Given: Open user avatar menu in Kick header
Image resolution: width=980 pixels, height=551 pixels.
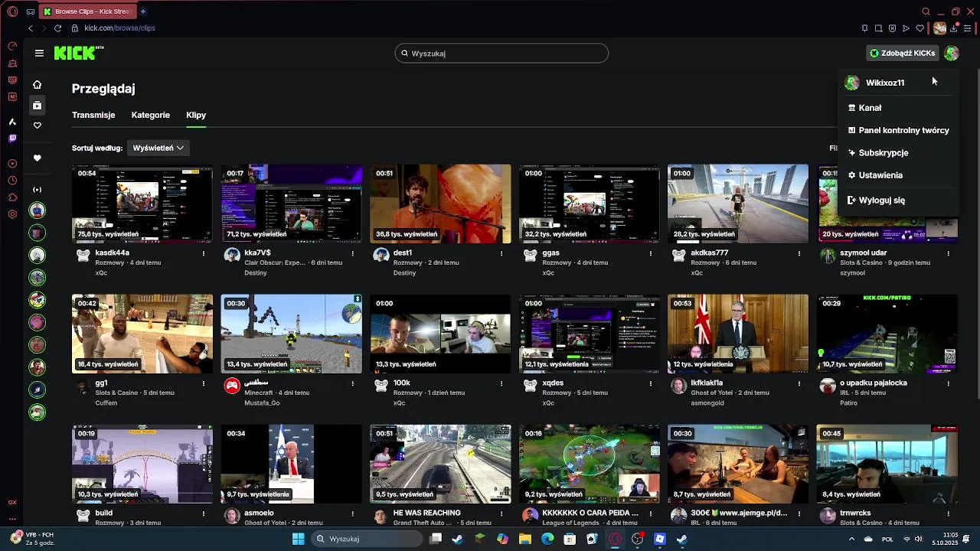Looking at the screenshot, I should pyautogui.click(x=951, y=53).
